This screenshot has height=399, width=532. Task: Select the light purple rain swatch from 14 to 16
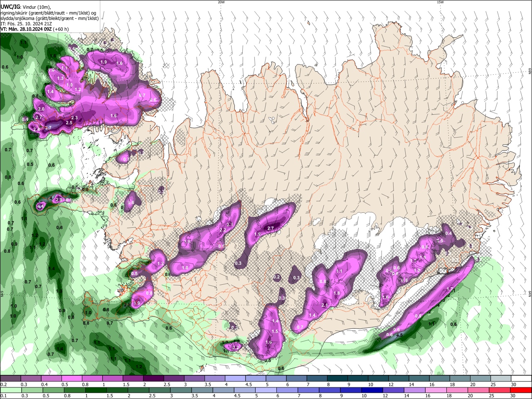click(x=416, y=390)
